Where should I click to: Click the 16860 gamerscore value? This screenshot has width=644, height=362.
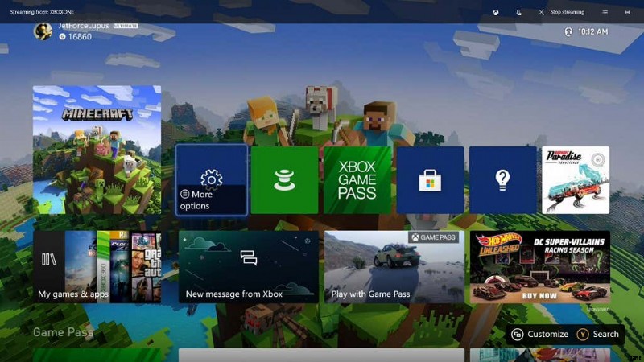80,36
